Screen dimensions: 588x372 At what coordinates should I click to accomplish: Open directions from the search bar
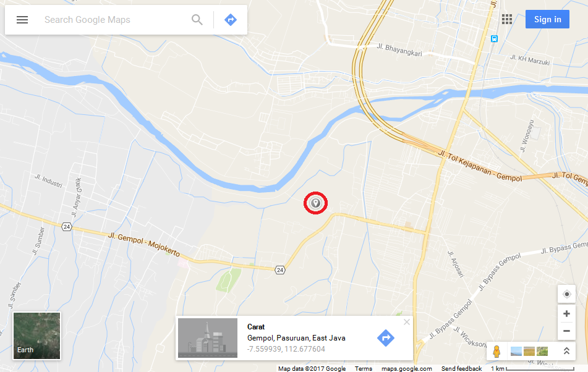pos(230,20)
